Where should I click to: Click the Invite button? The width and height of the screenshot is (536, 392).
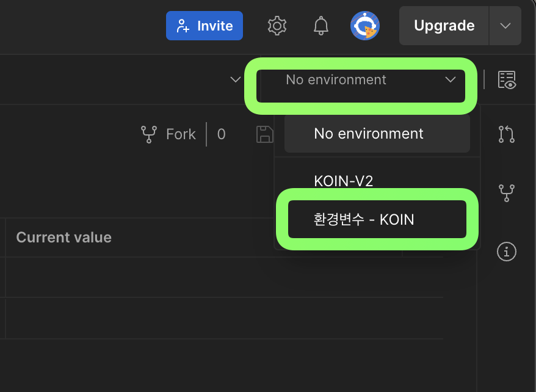point(205,26)
